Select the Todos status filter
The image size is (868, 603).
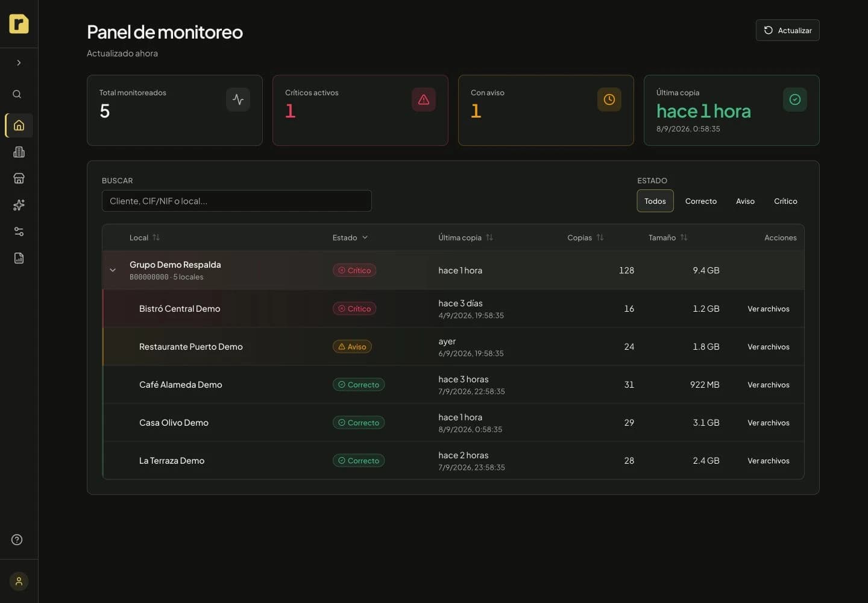pyautogui.click(x=655, y=201)
